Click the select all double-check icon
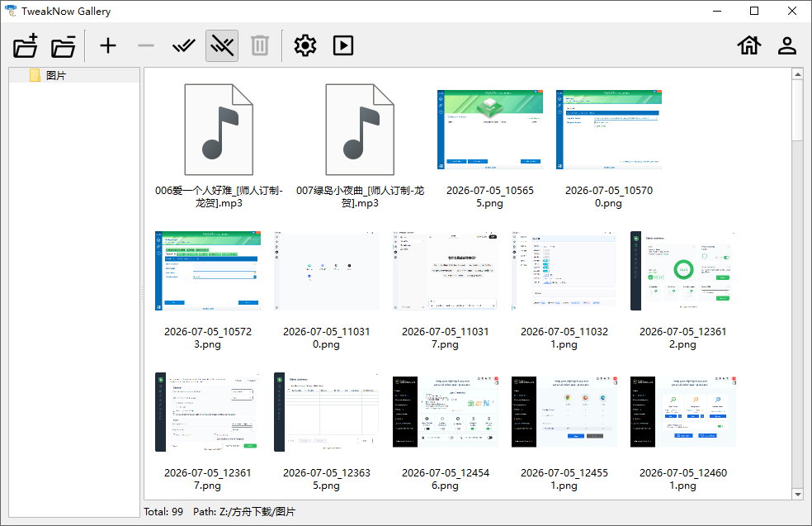 pos(184,45)
